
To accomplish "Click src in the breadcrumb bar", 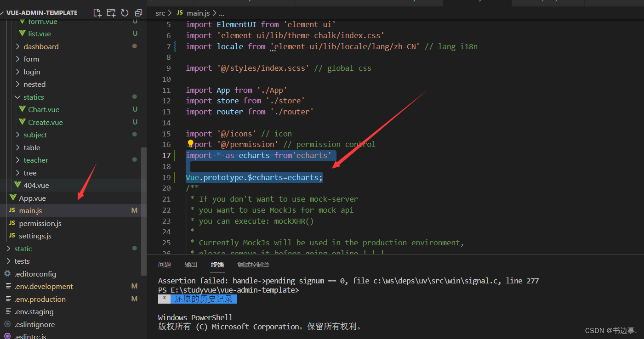I will (160, 13).
